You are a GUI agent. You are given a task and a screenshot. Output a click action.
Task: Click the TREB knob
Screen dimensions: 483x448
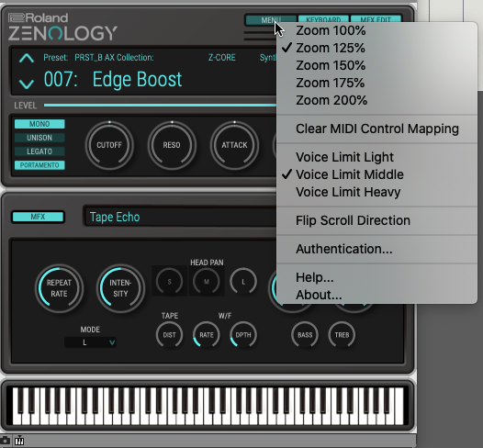pyautogui.click(x=342, y=335)
